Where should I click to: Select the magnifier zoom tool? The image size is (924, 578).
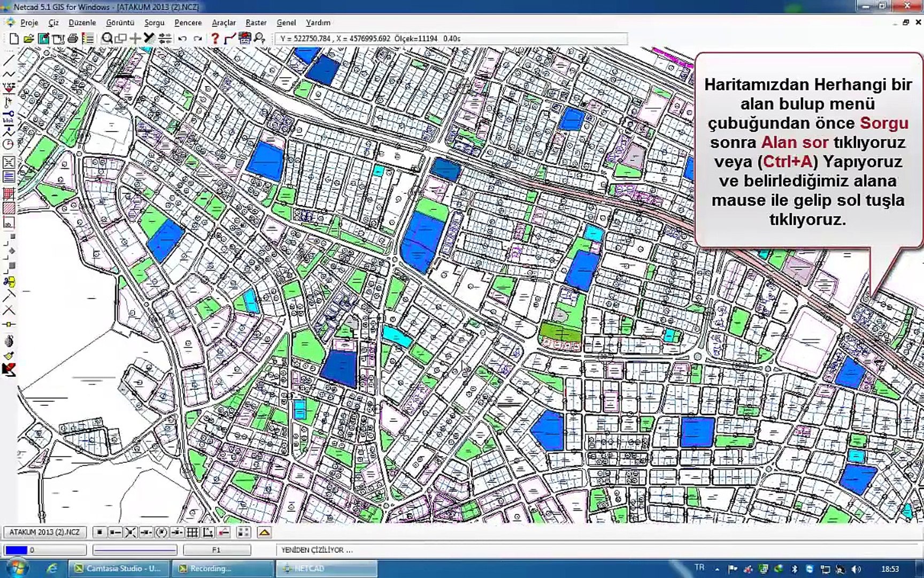[x=107, y=39]
